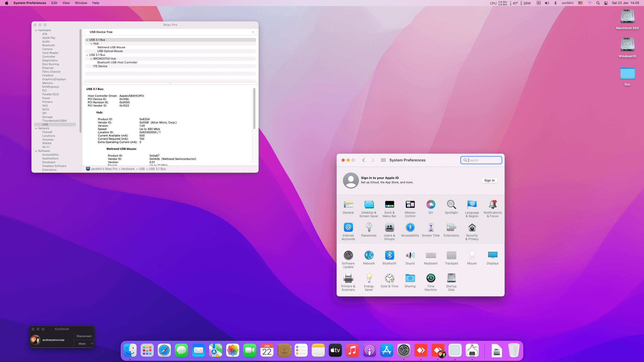This screenshot has height=362, width=644.
Task: Click Hardware in the path bar
Action: (128, 169)
